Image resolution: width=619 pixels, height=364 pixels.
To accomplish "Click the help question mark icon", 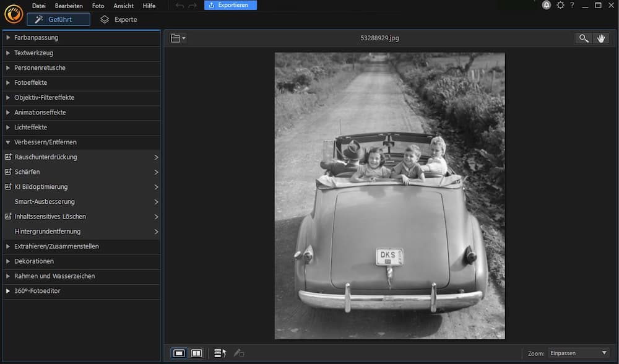I will tap(572, 5).
